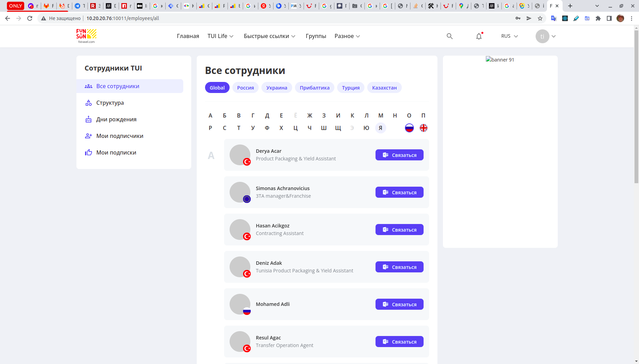Contact Hasan Acikgoz via Связаться
The width and height of the screenshot is (639, 364).
tap(399, 230)
